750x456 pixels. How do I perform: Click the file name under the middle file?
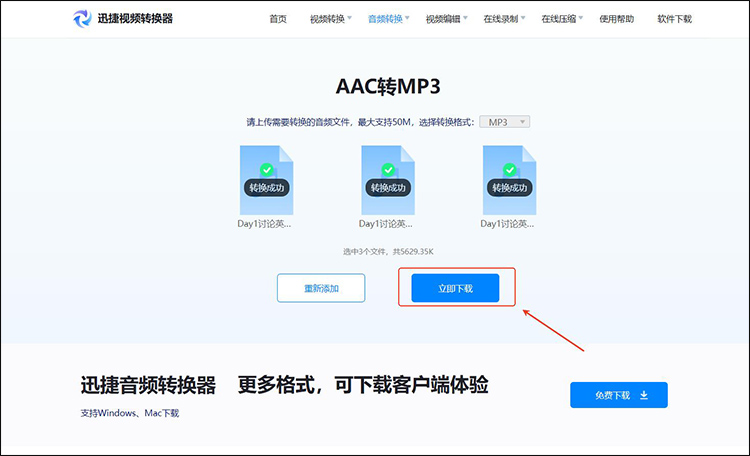tap(387, 224)
